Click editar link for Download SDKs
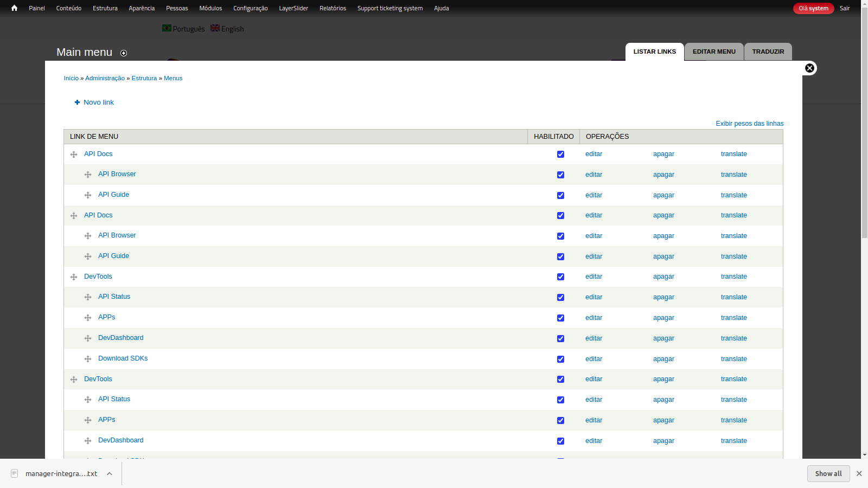 point(593,359)
